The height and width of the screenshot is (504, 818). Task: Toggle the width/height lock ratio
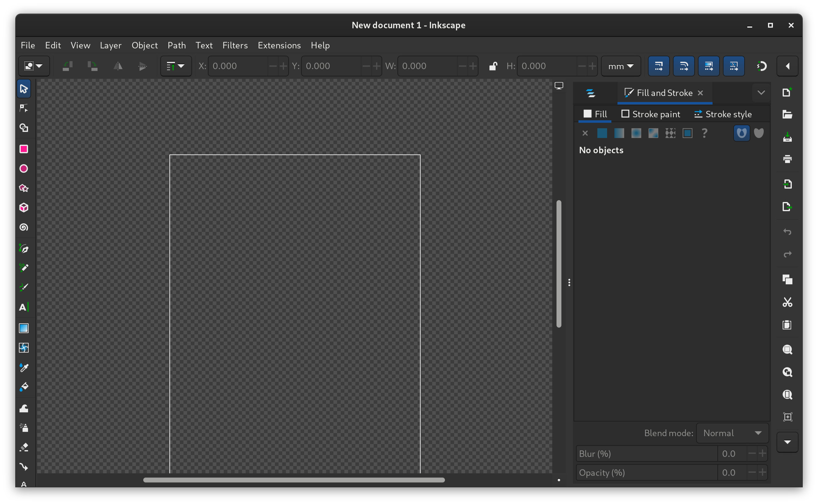point(493,66)
